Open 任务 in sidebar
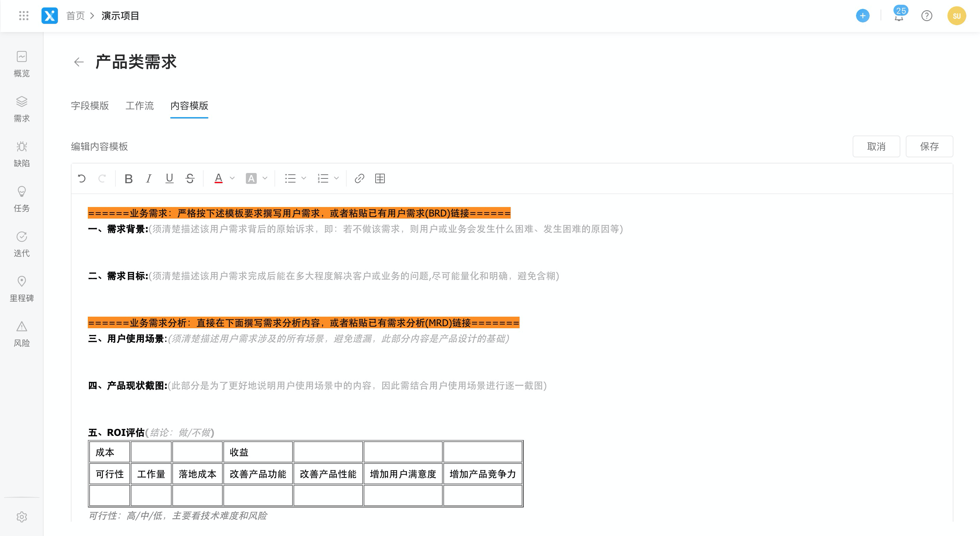 coord(22,199)
